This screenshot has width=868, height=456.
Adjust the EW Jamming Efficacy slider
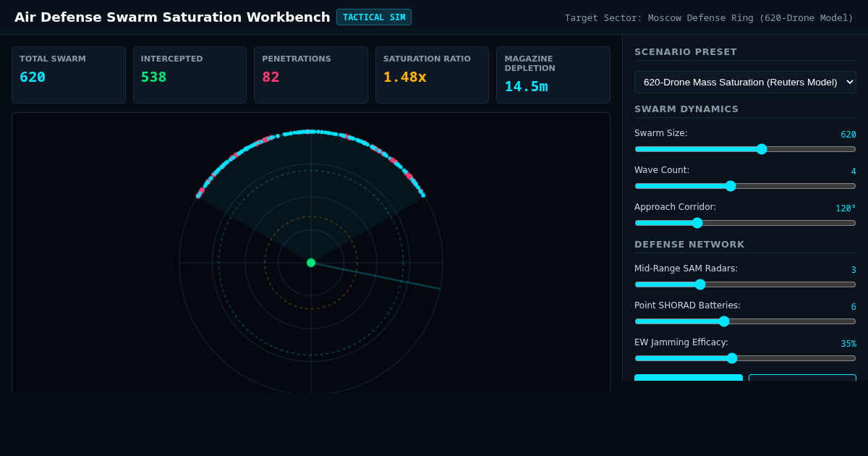(x=745, y=358)
